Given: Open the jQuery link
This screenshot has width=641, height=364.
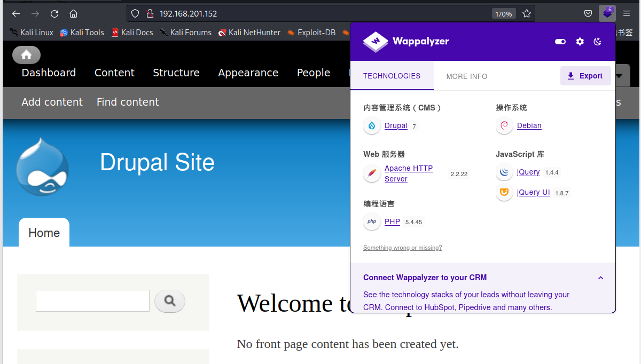Looking at the screenshot, I should pyautogui.click(x=528, y=172).
